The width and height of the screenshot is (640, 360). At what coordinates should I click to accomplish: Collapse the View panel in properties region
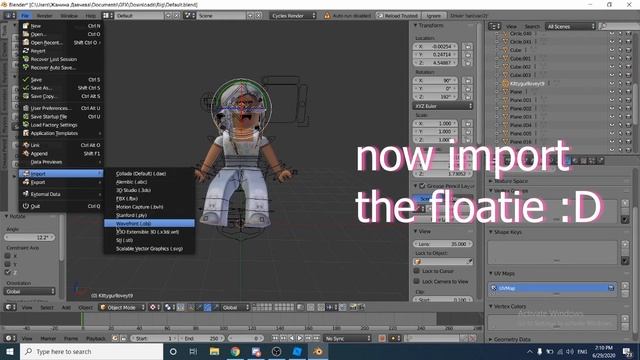(416, 231)
